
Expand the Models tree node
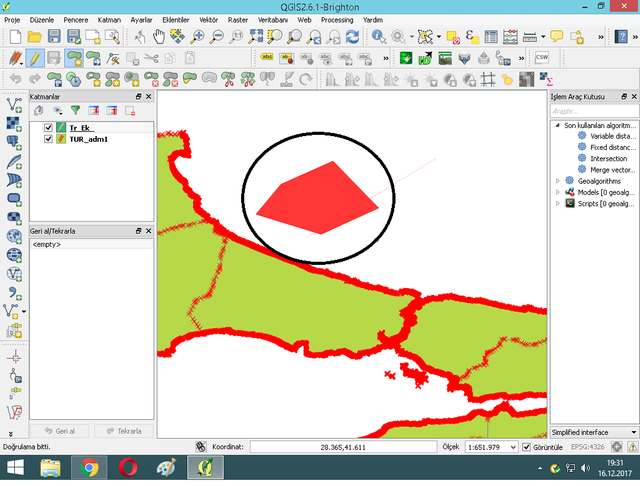(x=558, y=192)
